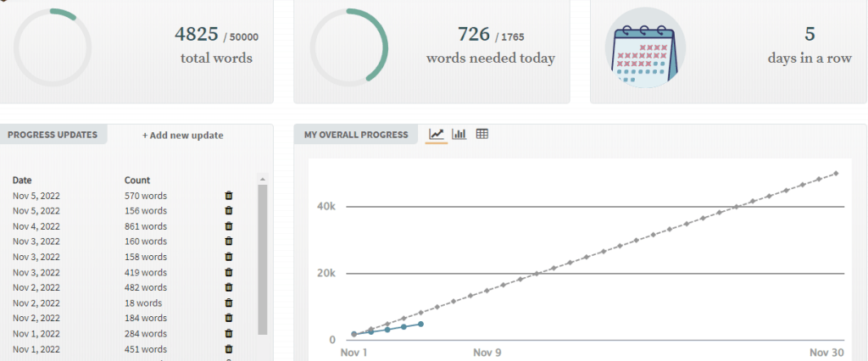Select the Progress Updates tab header
Viewport: 868px width, 361px height.
tap(53, 135)
